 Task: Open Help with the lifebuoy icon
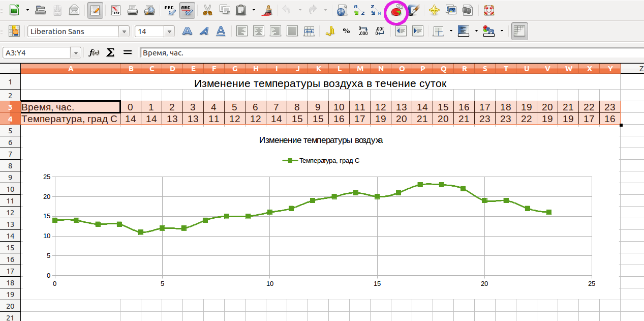click(x=488, y=10)
